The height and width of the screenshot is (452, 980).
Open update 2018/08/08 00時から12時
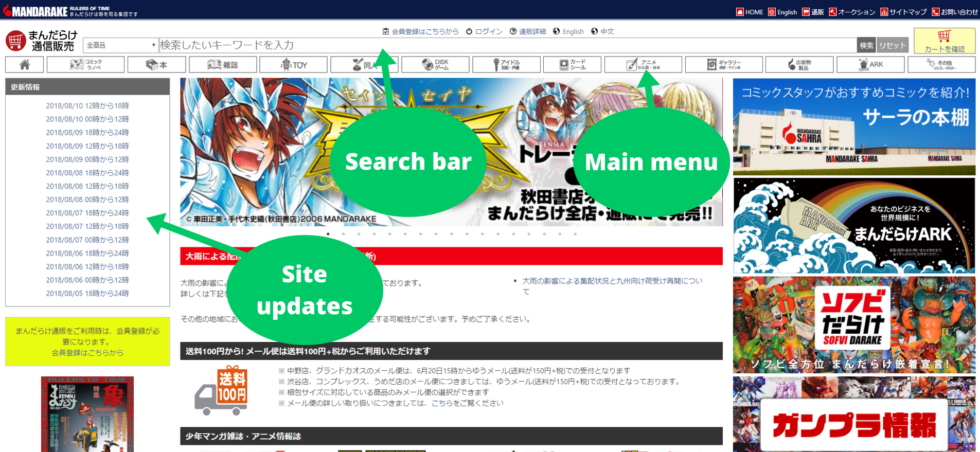[x=87, y=200]
